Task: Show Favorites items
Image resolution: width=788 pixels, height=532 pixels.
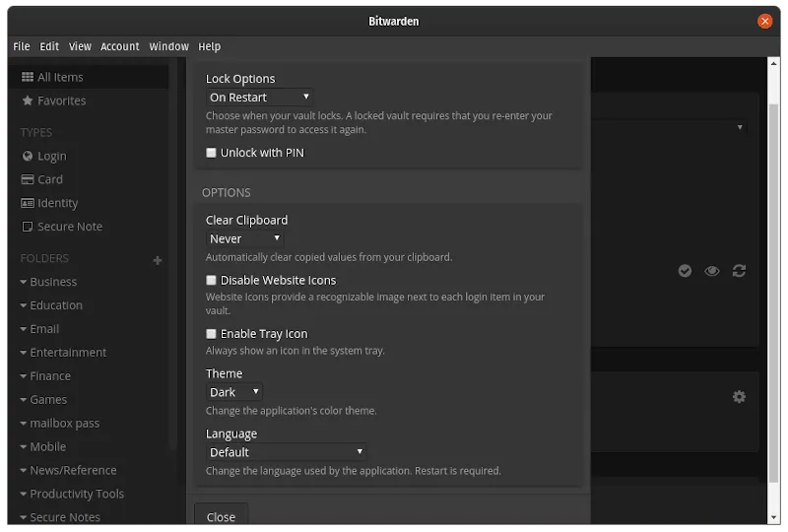Action: (x=61, y=100)
